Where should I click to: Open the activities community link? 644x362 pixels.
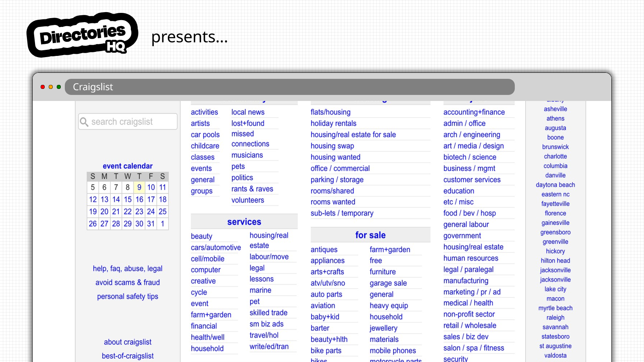[x=204, y=112]
